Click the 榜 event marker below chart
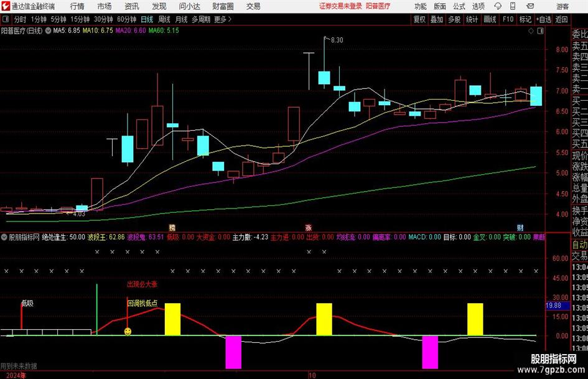The image size is (588, 379). (172, 227)
